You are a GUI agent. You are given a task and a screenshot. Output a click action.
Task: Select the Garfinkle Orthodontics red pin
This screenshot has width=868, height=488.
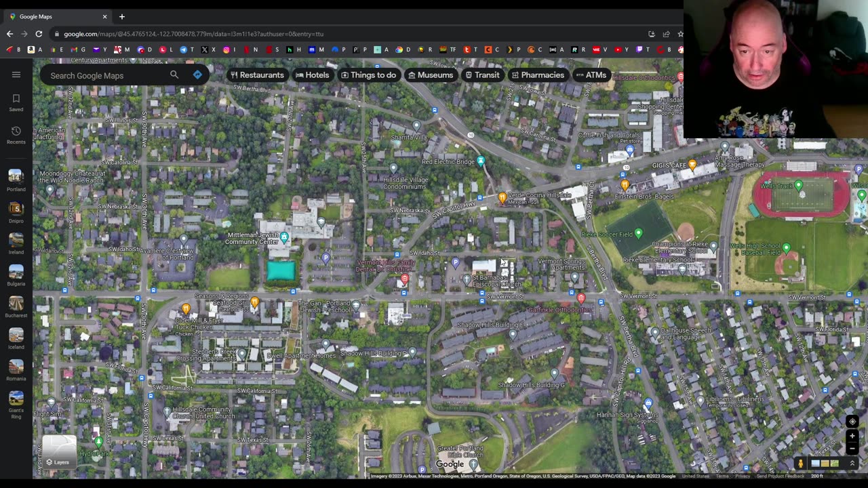[580, 298]
